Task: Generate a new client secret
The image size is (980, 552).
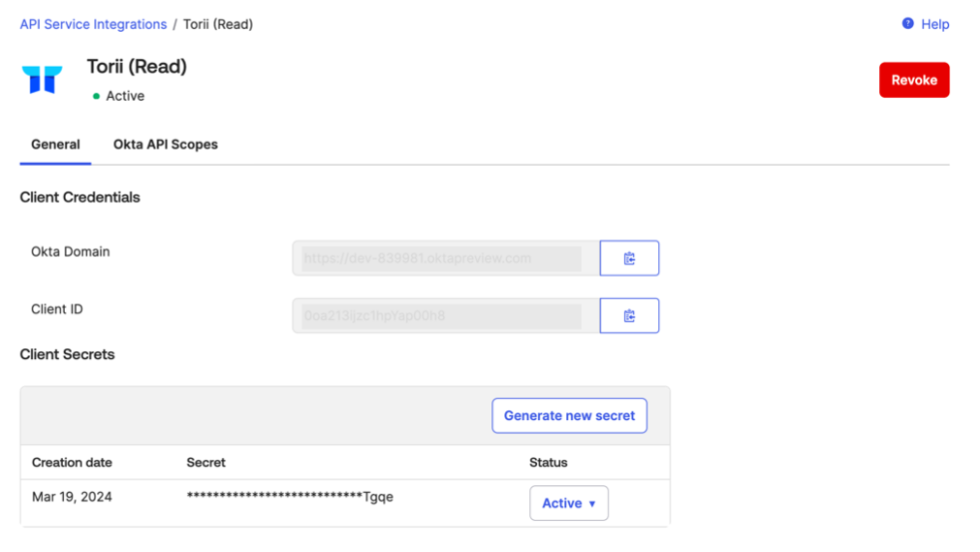Action: pos(569,415)
